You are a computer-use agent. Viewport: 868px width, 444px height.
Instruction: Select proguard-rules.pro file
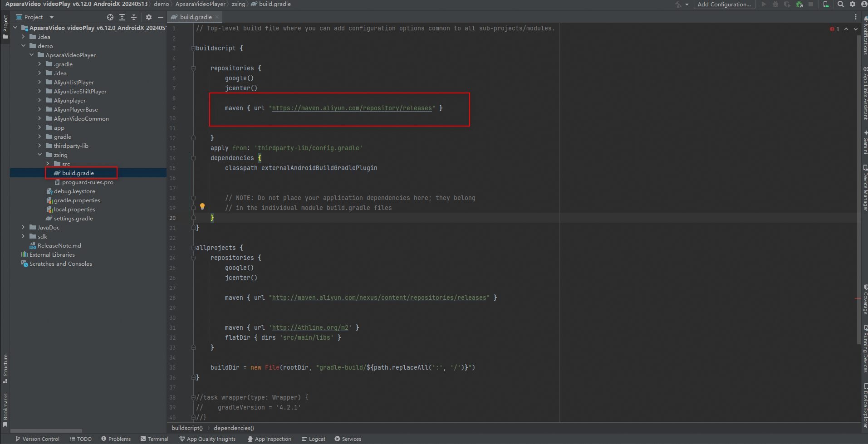tap(88, 182)
